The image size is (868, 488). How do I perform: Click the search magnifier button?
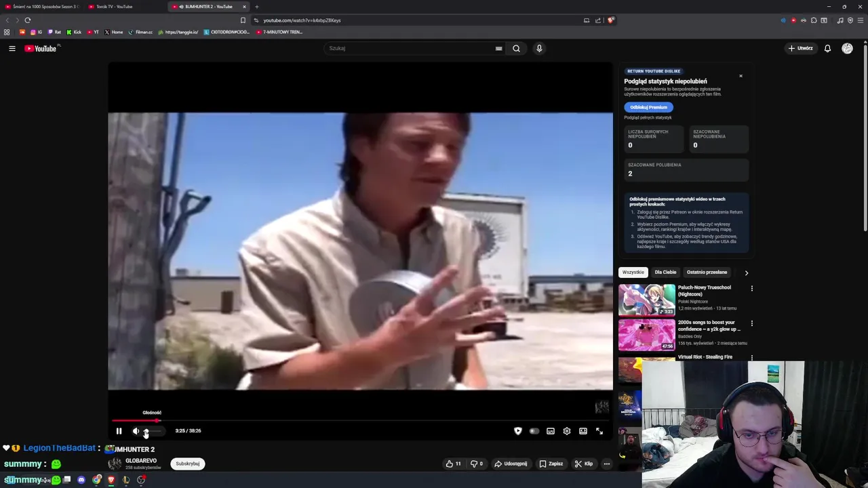tap(516, 48)
